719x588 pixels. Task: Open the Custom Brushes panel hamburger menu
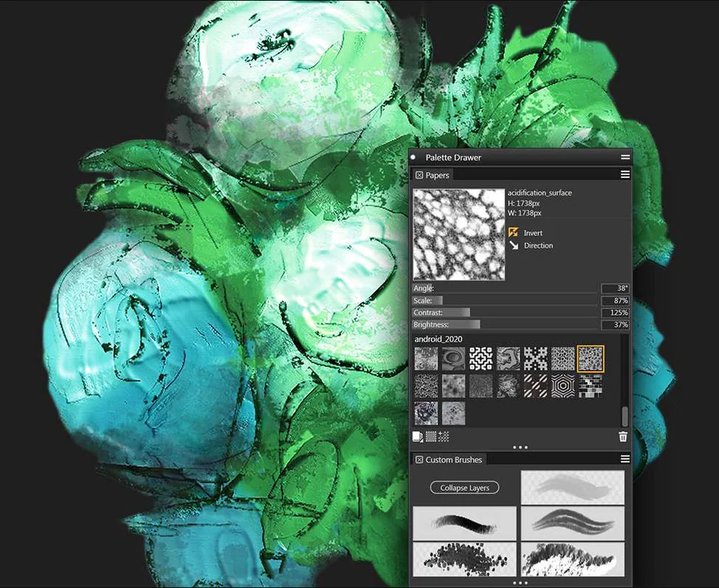point(625,459)
